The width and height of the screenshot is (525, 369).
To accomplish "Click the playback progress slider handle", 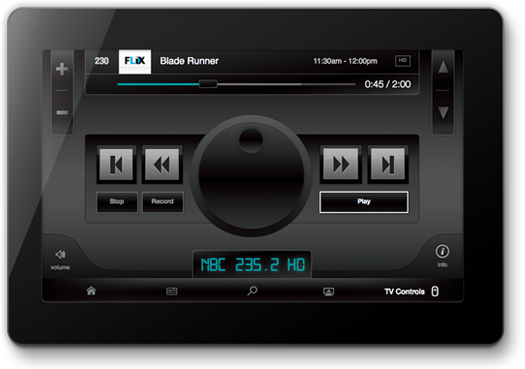I will pyautogui.click(x=208, y=84).
